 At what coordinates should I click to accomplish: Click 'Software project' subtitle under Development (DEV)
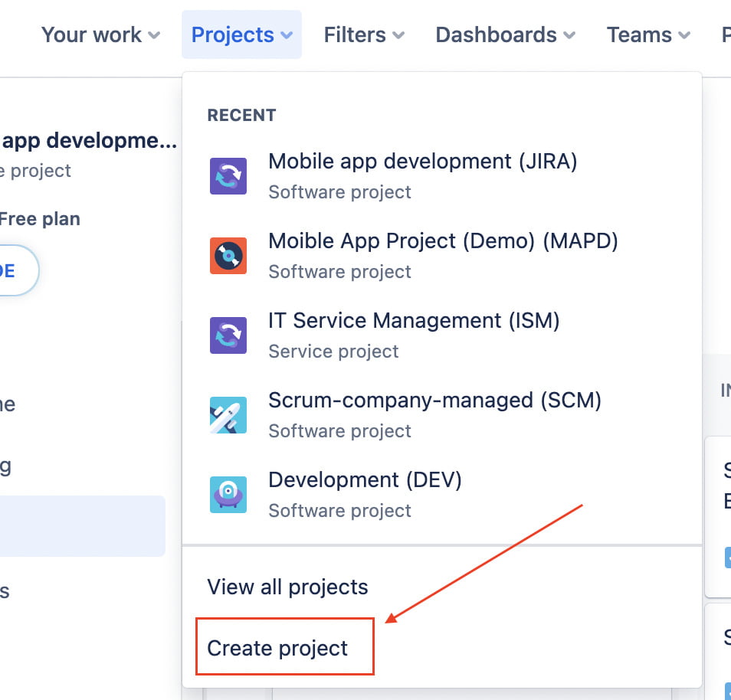click(x=340, y=511)
